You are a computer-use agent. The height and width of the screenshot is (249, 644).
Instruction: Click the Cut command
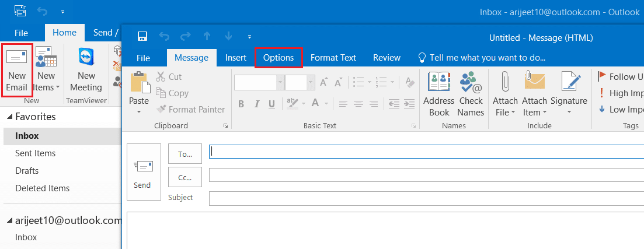point(169,77)
